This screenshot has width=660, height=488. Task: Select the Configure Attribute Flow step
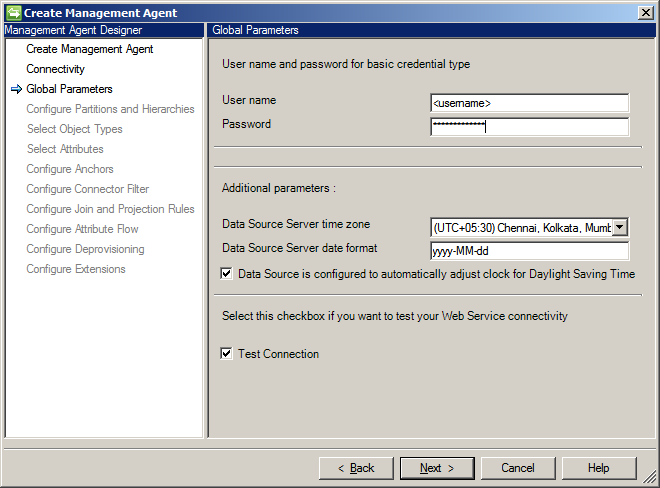[82, 229]
